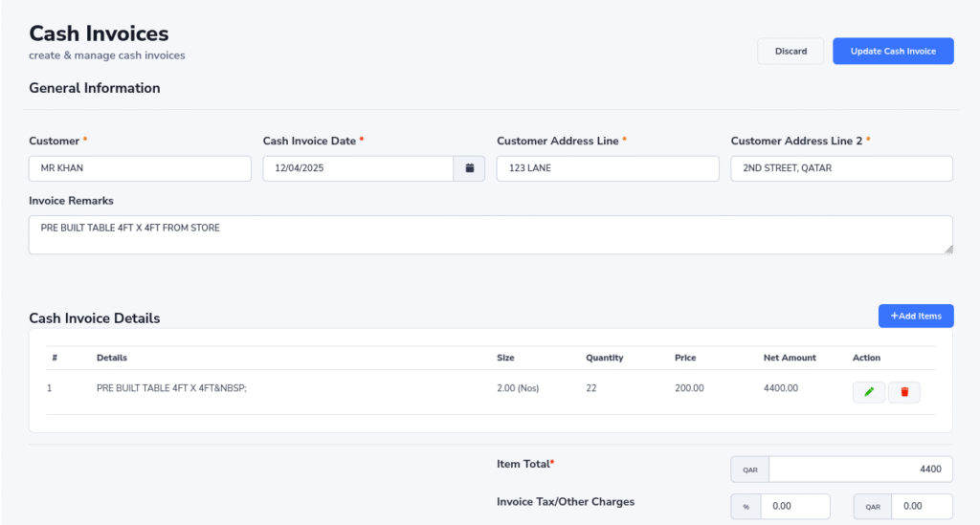Click the Net Amount column header
980x525 pixels.
(x=790, y=358)
